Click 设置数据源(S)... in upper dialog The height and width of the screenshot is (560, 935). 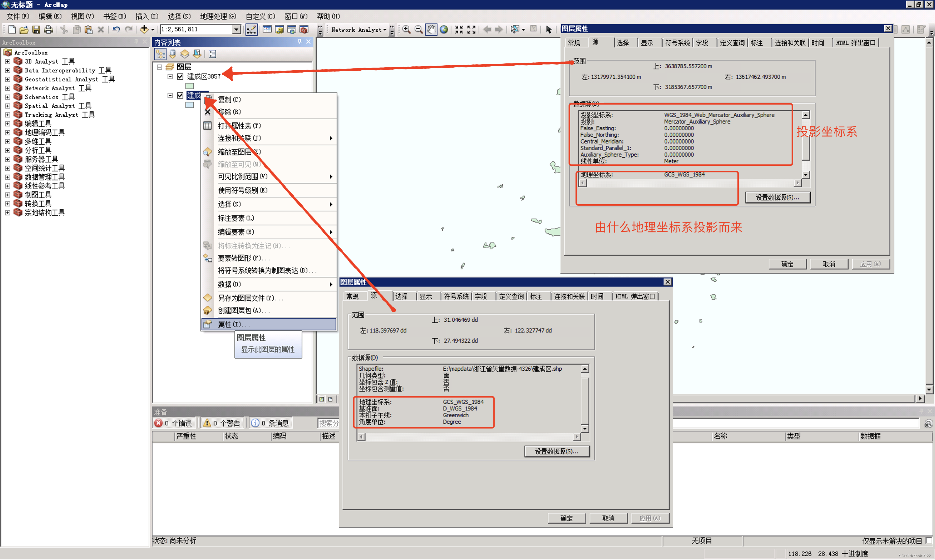pos(777,197)
